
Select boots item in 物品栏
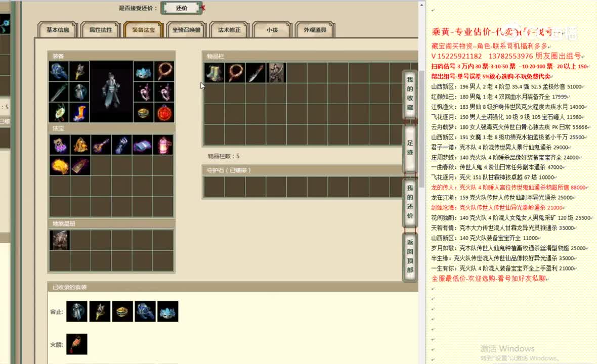tap(214, 73)
